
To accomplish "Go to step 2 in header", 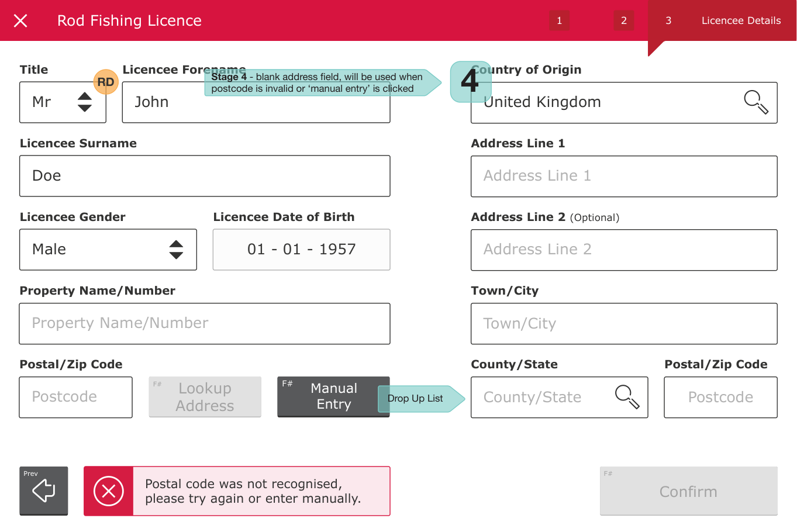I will (x=624, y=20).
